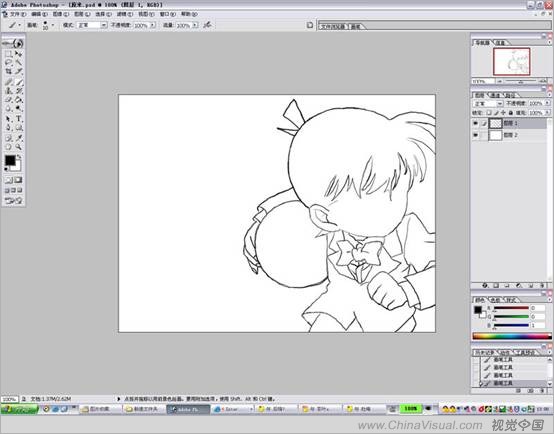Delete state using History panel trash icon
The width and height of the screenshot is (554, 434).
542,391
